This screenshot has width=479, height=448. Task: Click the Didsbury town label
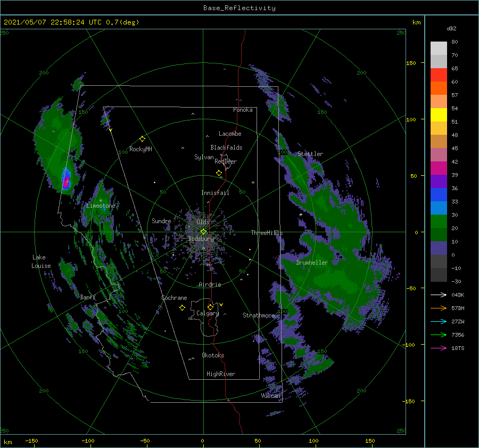pyautogui.click(x=201, y=239)
